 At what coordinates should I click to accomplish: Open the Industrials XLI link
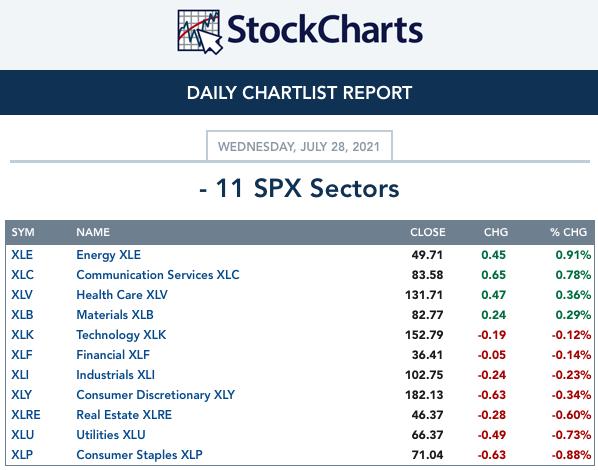[x=116, y=375]
